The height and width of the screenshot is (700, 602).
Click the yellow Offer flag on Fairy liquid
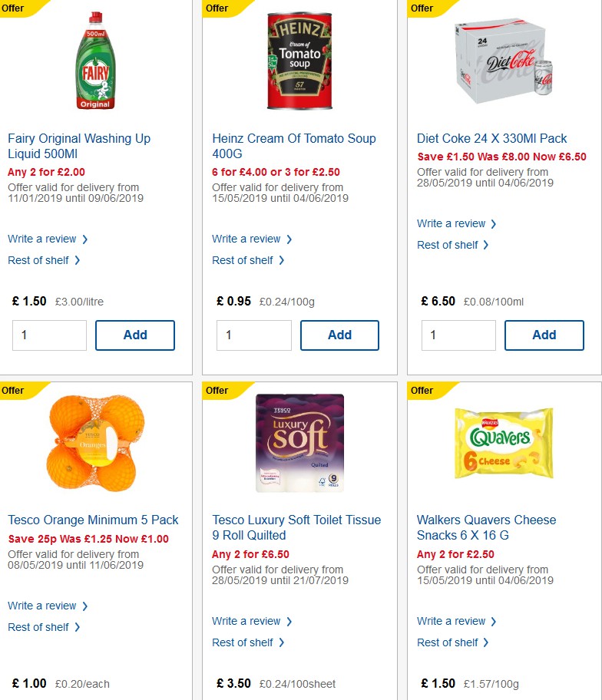15,8
